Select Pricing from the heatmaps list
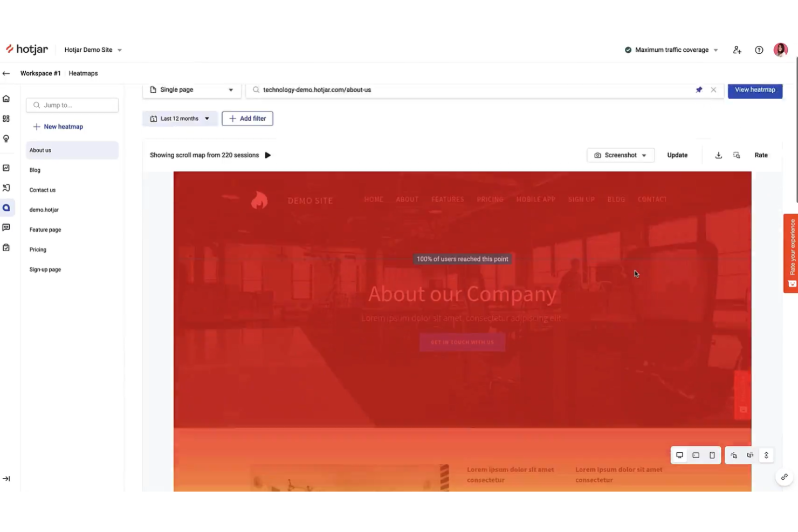 [x=38, y=249]
